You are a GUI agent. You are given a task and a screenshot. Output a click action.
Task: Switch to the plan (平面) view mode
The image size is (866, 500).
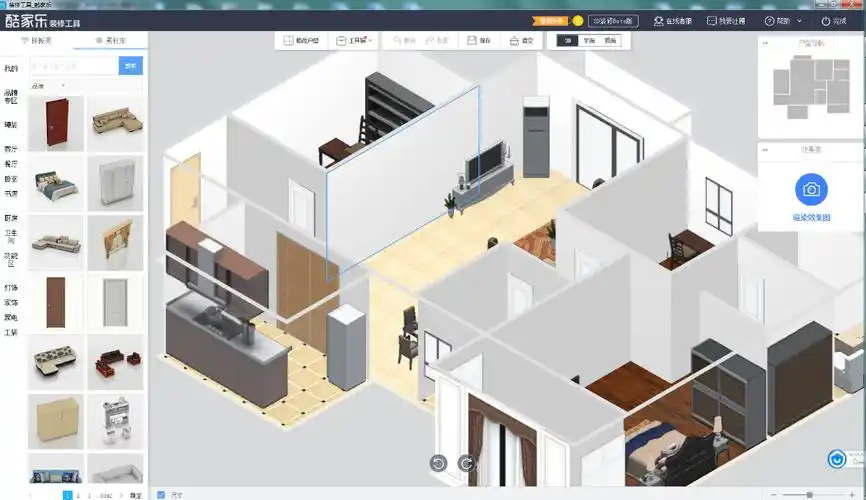(589, 41)
